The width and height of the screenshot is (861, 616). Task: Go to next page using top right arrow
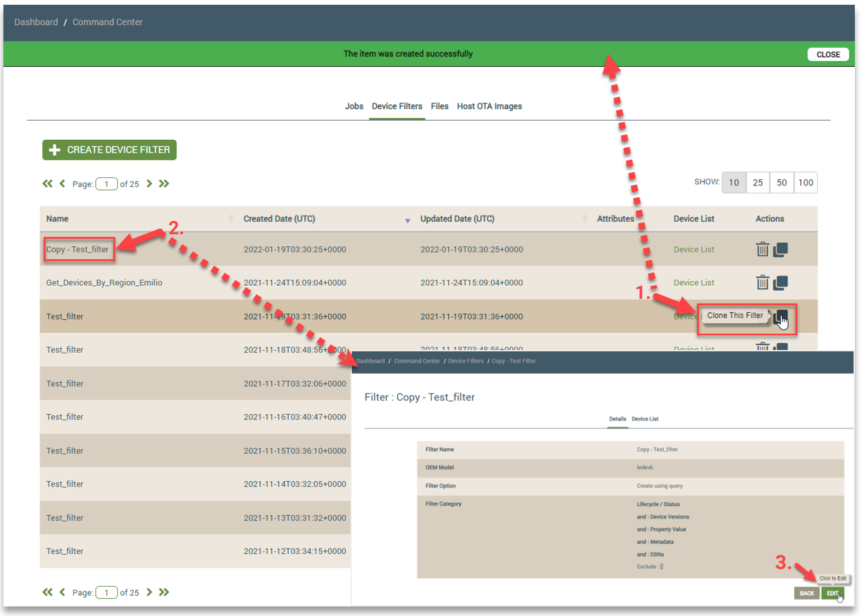(149, 184)
